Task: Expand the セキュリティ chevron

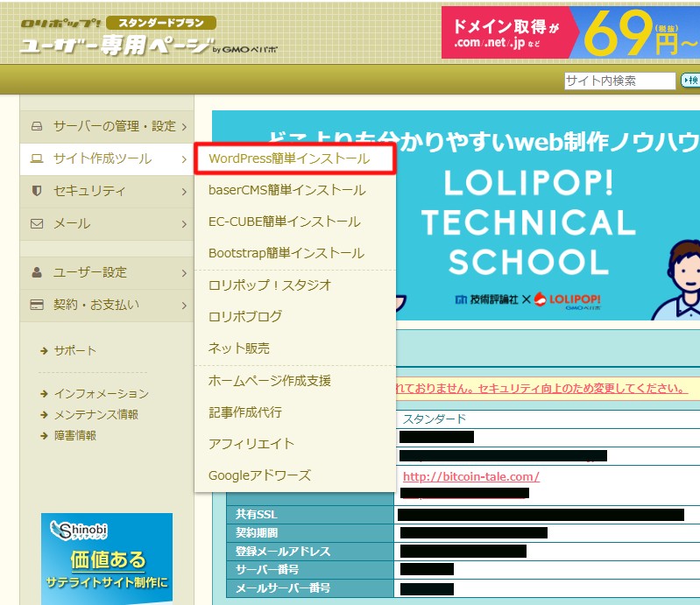Action: click(x=184, y=192)
